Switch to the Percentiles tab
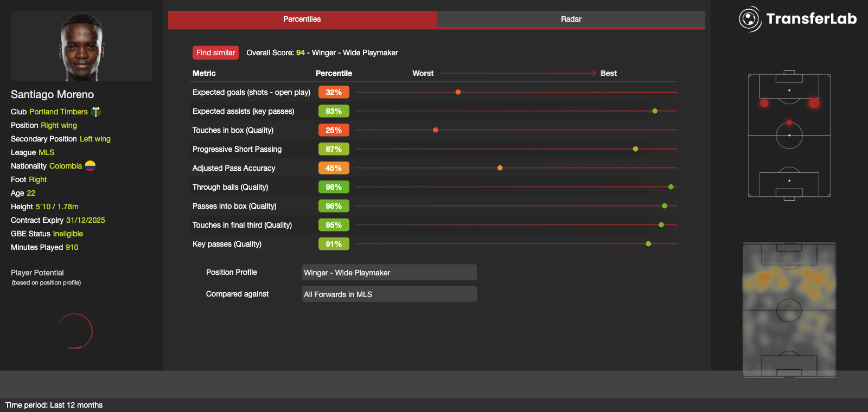 [x=302, y=19]
